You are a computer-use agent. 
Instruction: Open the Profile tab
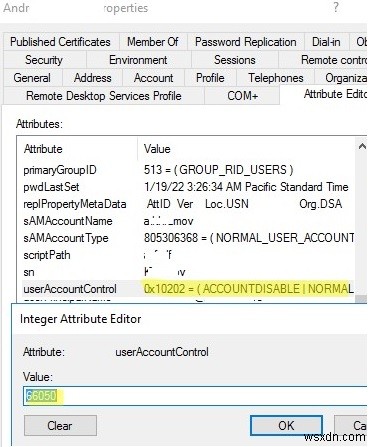click(x=210, y=78)
